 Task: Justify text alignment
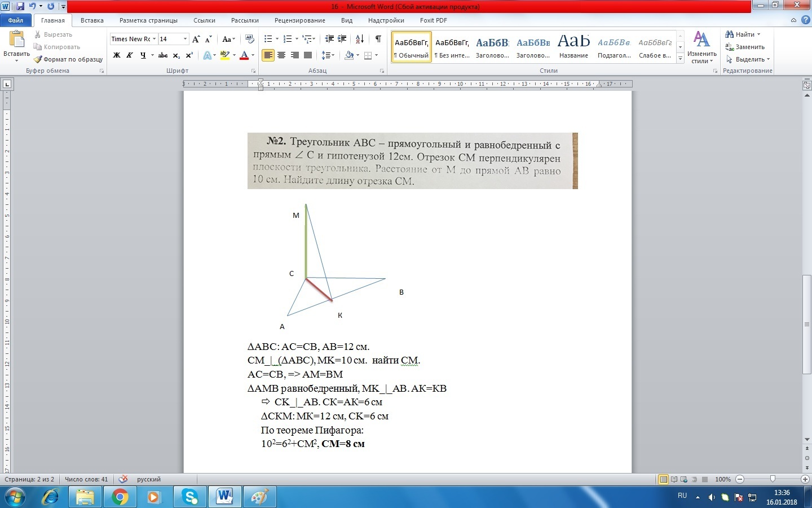point(308,55)
